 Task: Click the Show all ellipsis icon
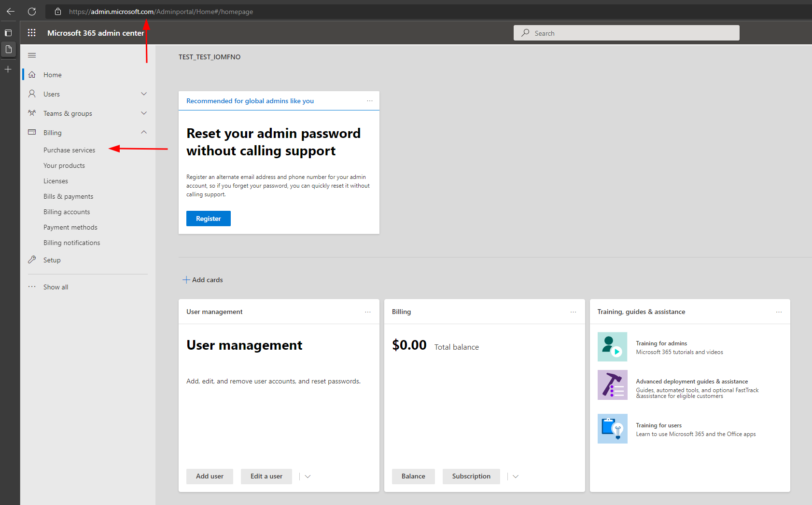pyautogui.click(x=32, y=287)
